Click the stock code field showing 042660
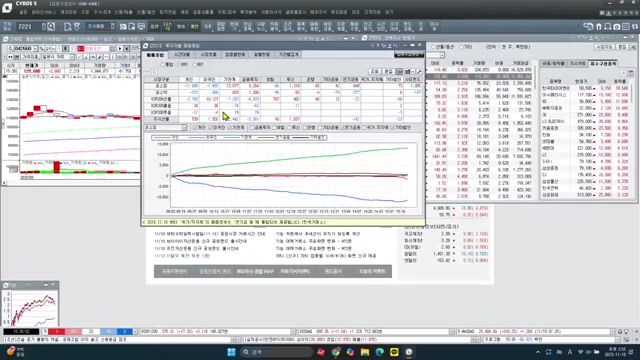The width and height of the screenshot is (640, 360). [x=23, y=48]
